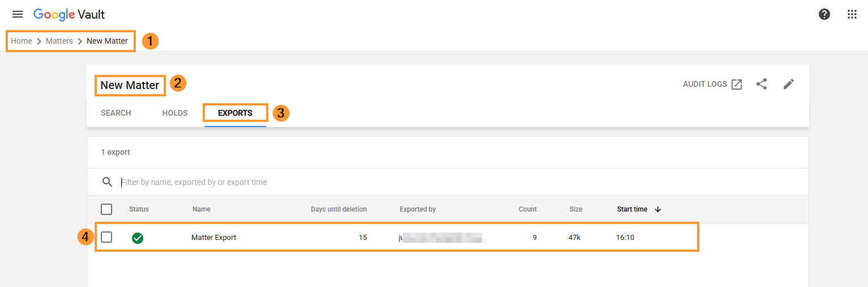
Task: Click the Count column header
Action: tap(528, 209)
